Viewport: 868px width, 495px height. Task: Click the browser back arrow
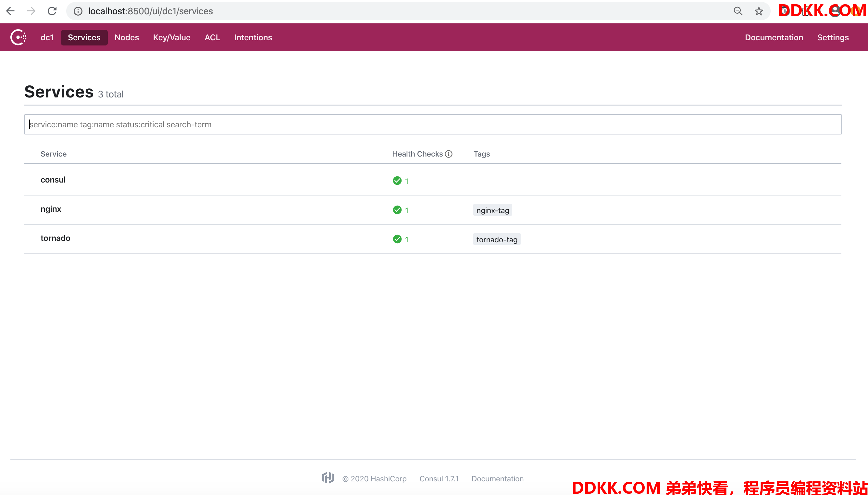coord(10,11)
